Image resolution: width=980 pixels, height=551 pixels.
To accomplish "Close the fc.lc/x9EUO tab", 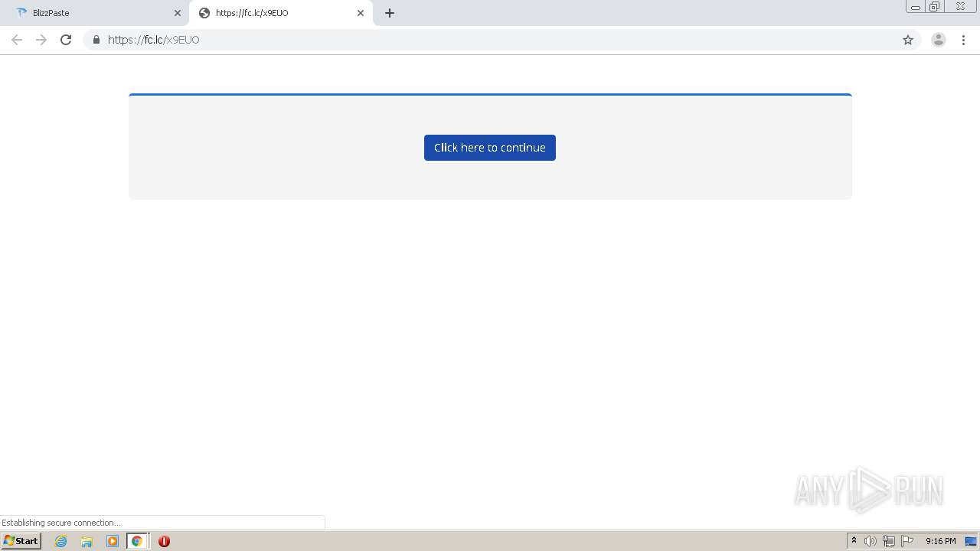I will pyautogui.click(x=361, y=13).
